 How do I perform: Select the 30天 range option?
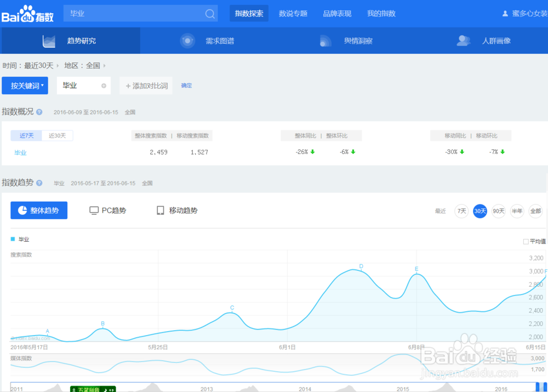(x=480, y=211)
